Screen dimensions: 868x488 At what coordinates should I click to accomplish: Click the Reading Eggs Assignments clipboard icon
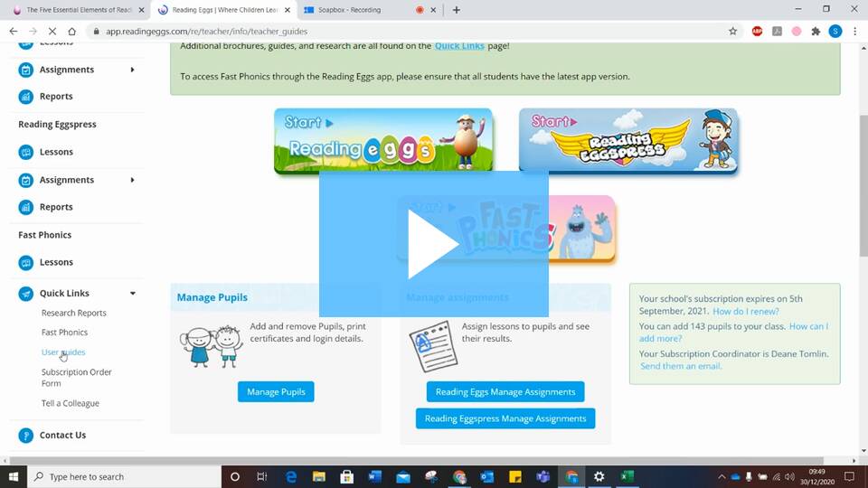pos(25,70)
